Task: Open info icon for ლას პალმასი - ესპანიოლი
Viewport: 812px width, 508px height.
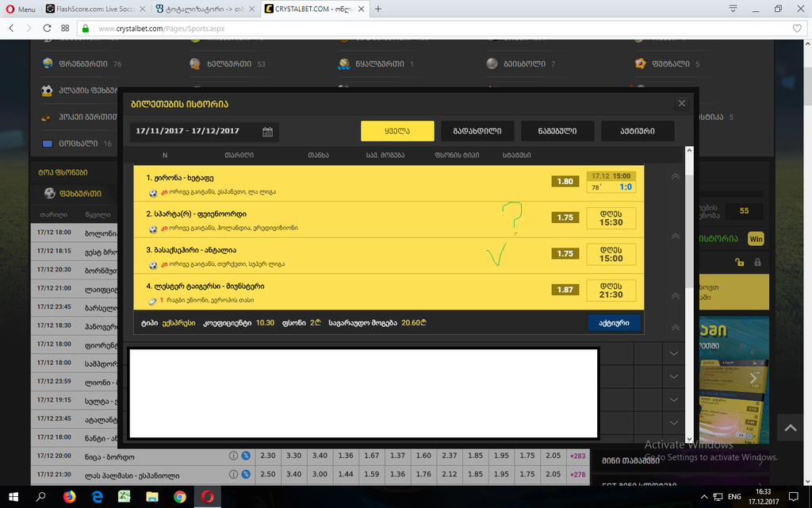Action: [234, 475]
